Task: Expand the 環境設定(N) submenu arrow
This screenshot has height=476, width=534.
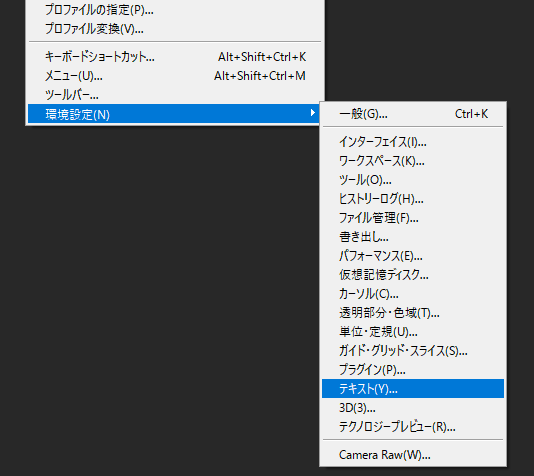Action: [x=312, y=113]
